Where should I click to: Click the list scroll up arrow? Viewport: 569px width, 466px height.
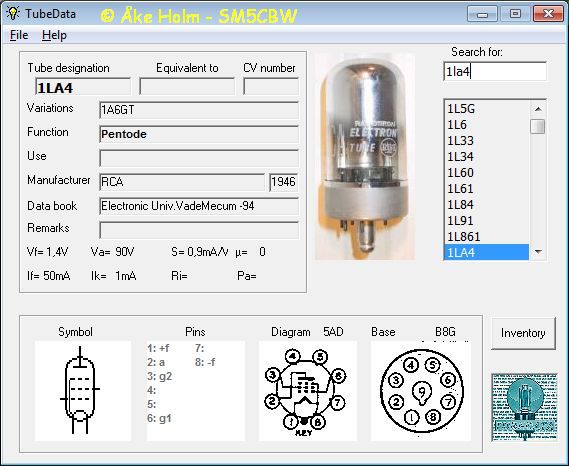pyautogui.click(x=538, y=109)
